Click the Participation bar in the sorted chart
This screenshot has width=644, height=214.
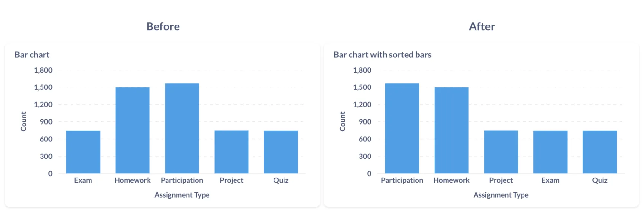[402, 128]
